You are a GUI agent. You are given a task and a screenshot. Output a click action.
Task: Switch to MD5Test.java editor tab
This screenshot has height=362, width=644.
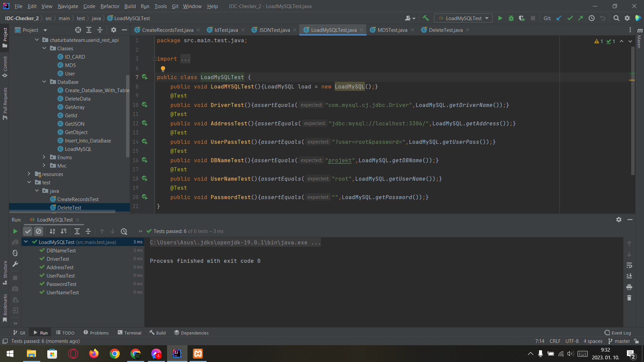(392, 30)
